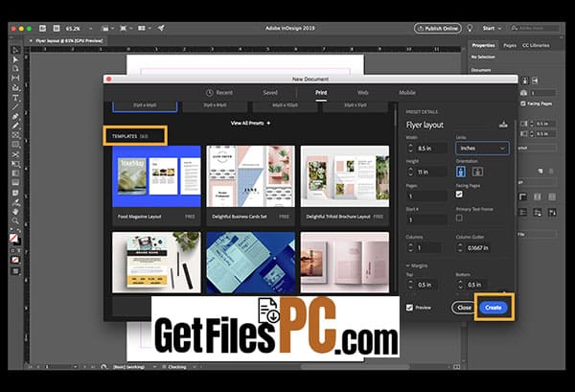Image resolution: width=575 pixels, height=392 pixels.
Task: Select the Type tool
Action: pos(15,98)
